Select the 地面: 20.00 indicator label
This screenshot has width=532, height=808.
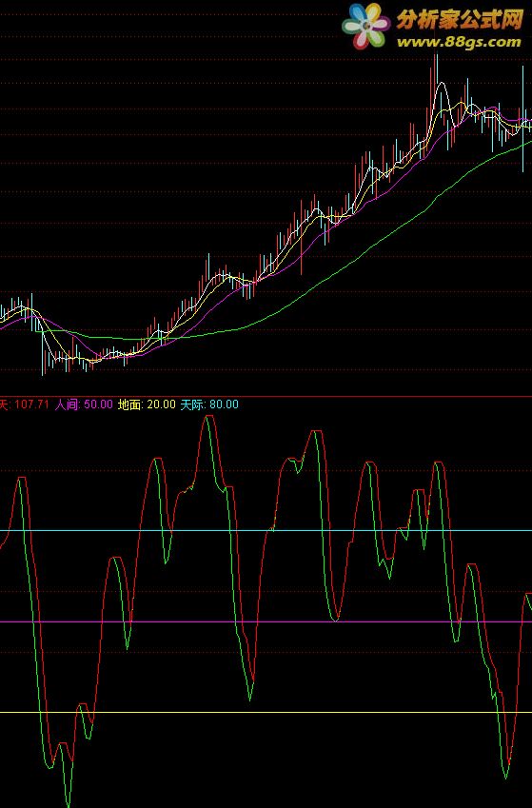[x=147, y=404]
